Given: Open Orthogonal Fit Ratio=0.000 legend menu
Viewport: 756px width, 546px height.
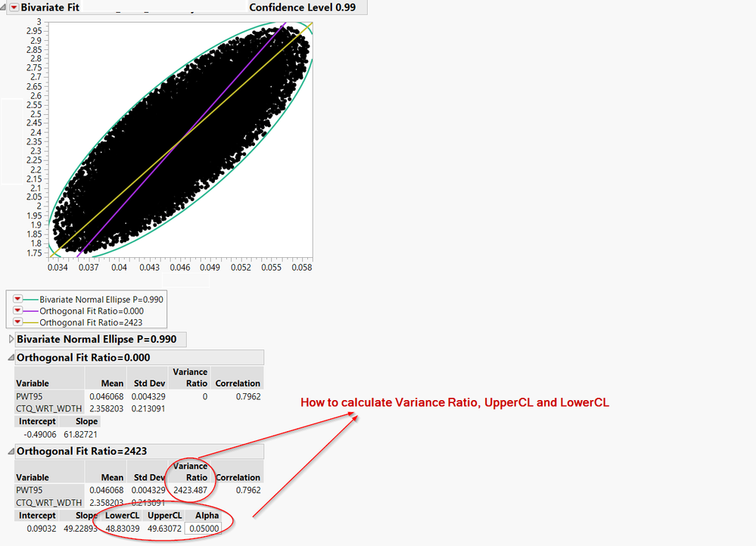Looking at the screenshot, I should [x=17, y=311].
